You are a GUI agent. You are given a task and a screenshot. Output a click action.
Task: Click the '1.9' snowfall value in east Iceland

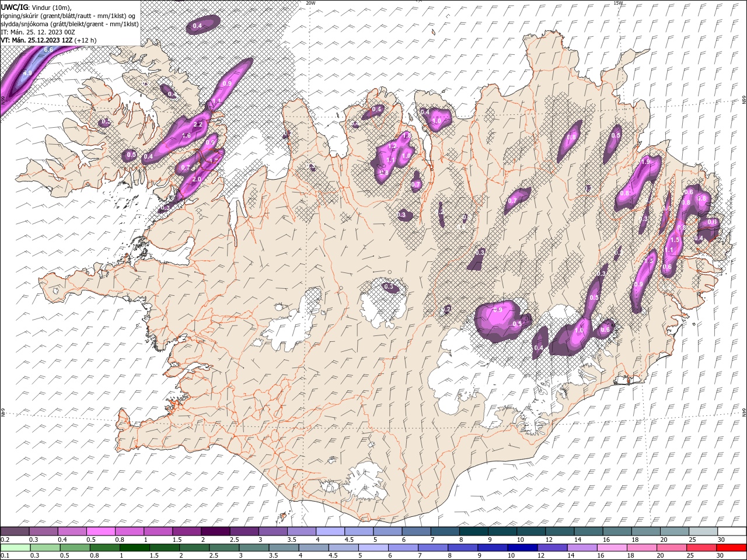645,162
